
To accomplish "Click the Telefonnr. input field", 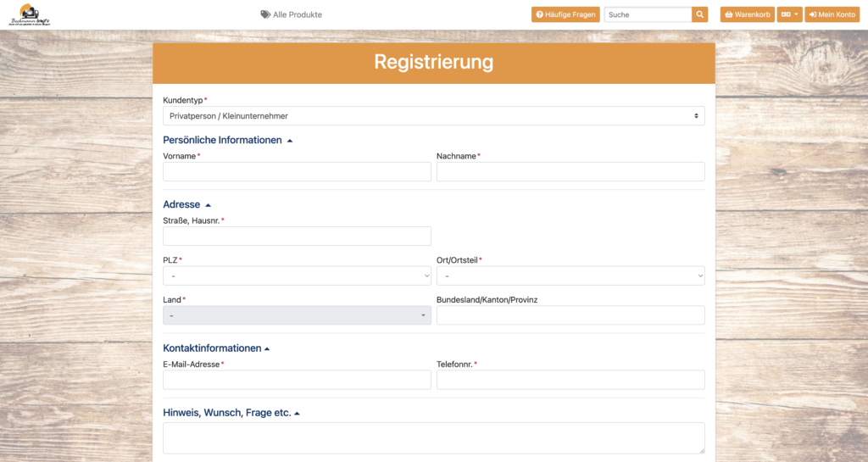I will (570, 380).
